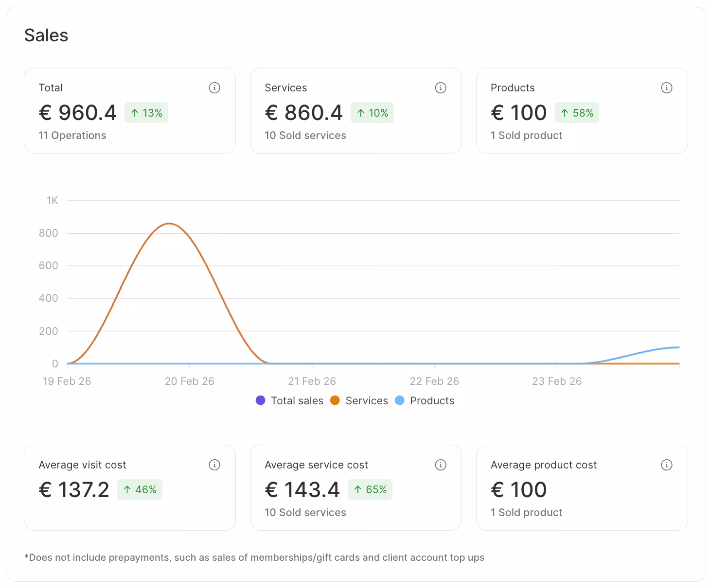Click the 65% badge on Average service cost

(370, 490)
